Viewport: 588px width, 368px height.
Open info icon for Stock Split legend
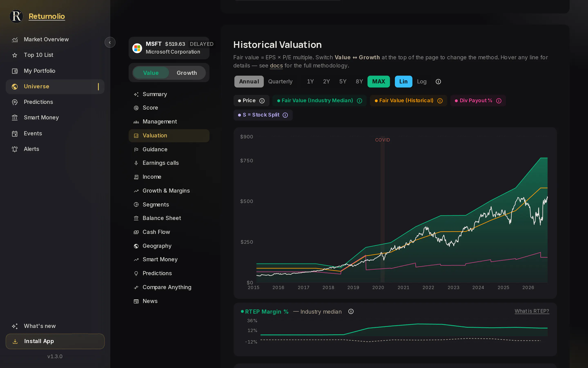coord(285,115)
